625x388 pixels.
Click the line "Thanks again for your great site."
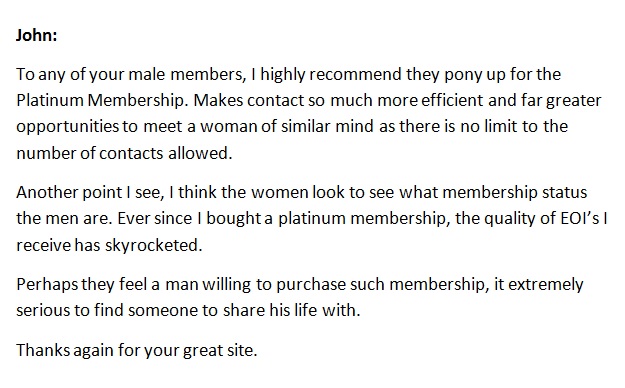click(x=137, y=351)
